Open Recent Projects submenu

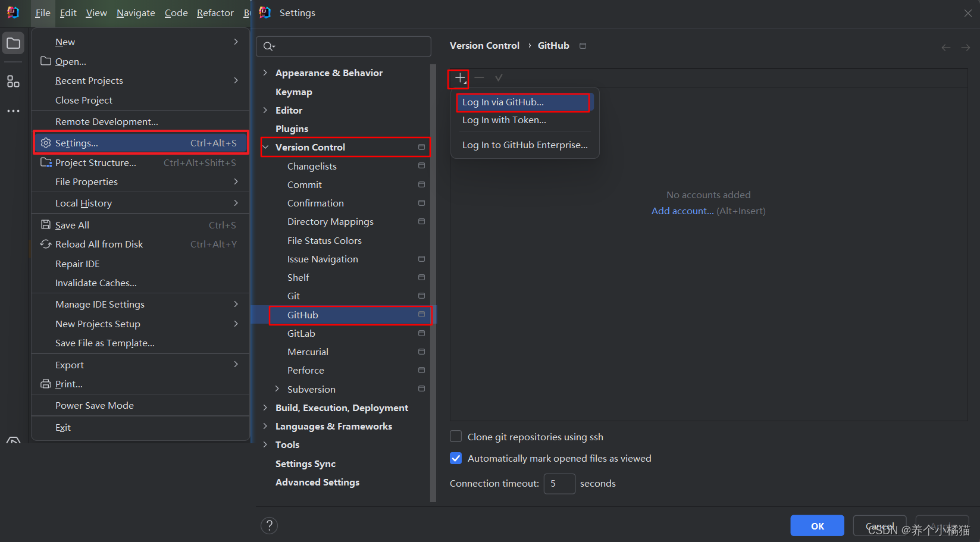pyautogui.click(x=140, y=80)
